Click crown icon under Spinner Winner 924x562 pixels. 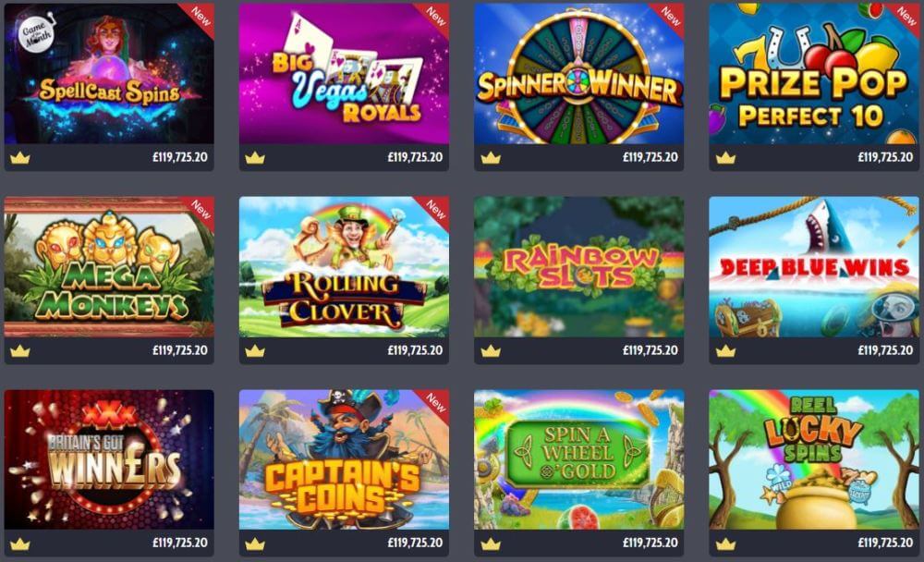491,158
